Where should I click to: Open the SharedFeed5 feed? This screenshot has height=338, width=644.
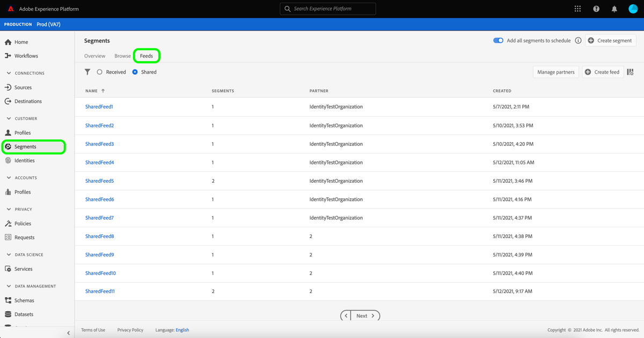click(99, 181)
